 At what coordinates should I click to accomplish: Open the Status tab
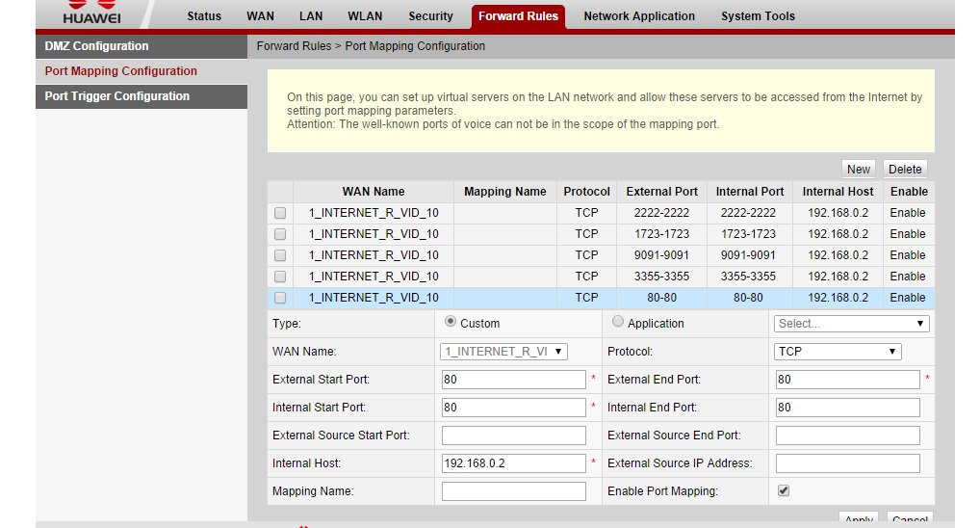coord(204,16)
